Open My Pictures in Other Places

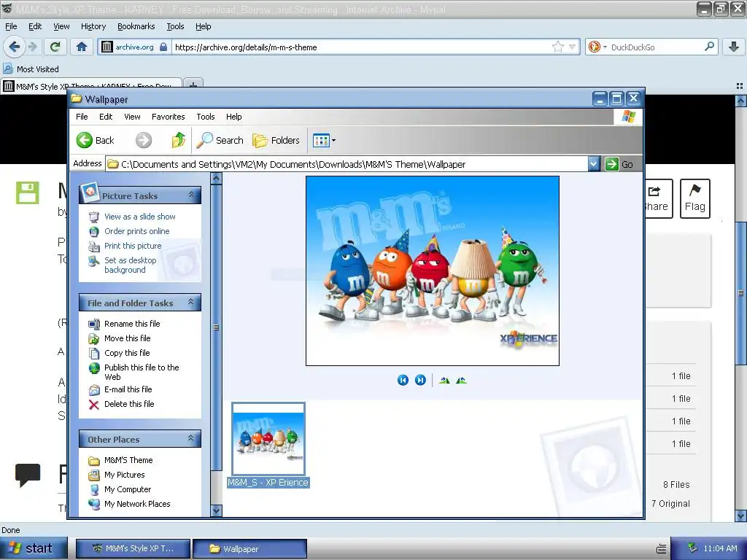point(124,475)
